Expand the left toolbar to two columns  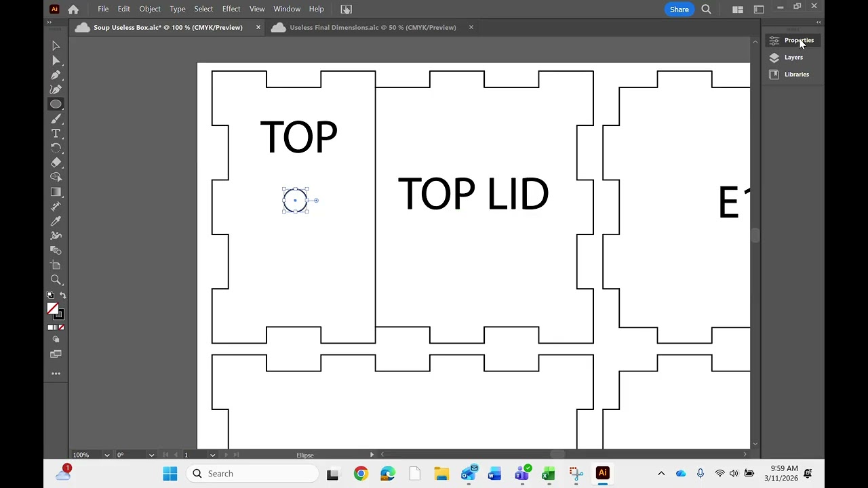point(49,22)
